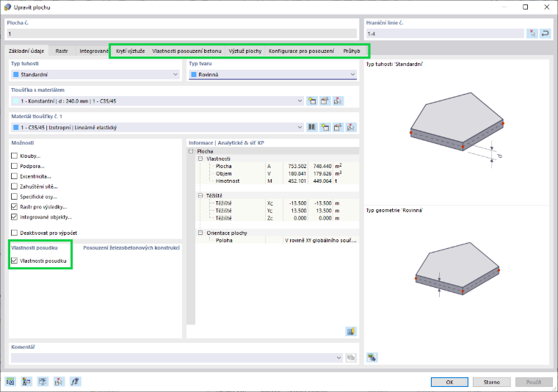Open the Typ tuhosti dropdown
Image resolution: width=558 pixels, height=392 pixels.
[95, 74]
